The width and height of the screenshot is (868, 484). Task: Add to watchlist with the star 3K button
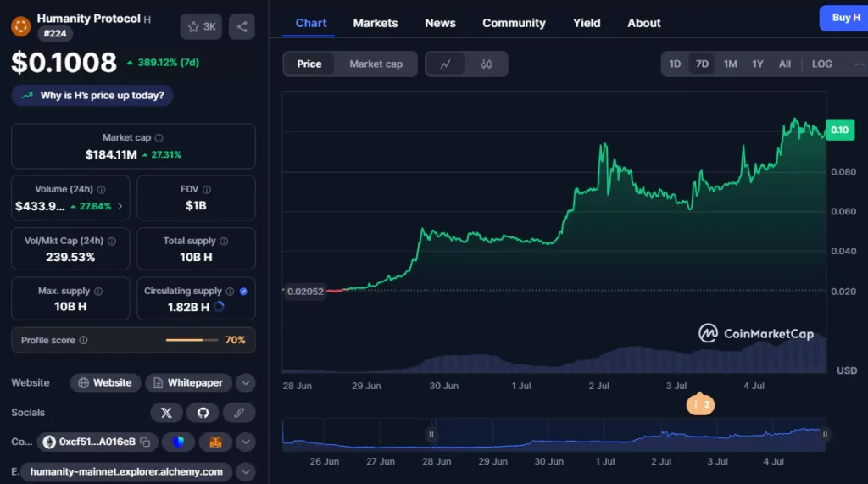coord(201,26)
